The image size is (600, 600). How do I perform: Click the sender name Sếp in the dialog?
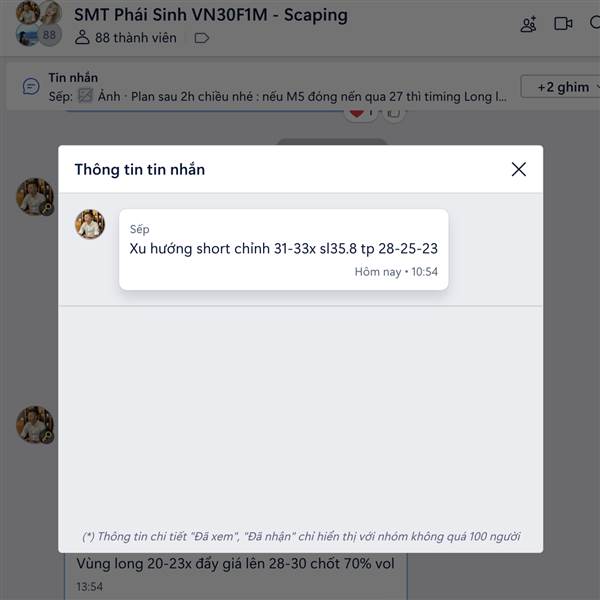point(139,229)
